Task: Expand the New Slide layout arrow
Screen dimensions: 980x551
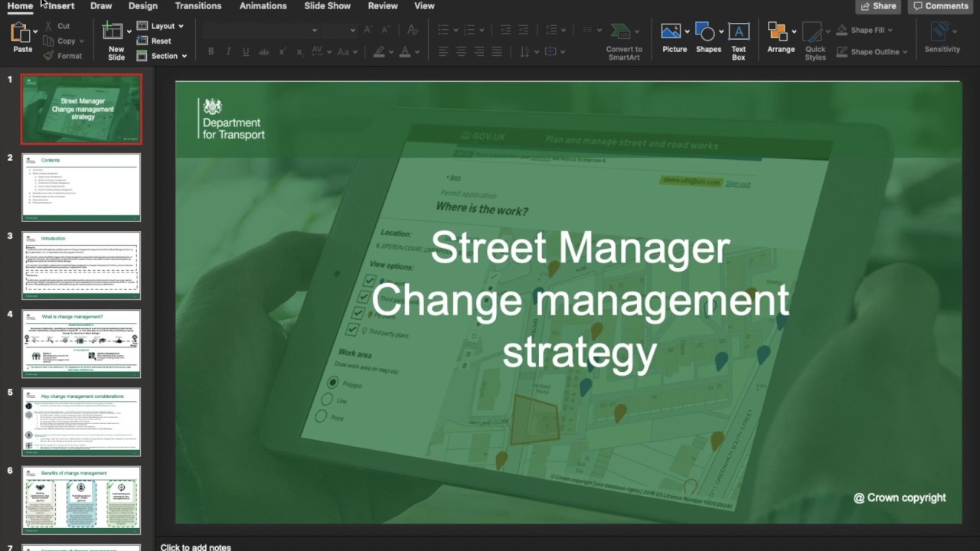Action: tap(129, 32)
